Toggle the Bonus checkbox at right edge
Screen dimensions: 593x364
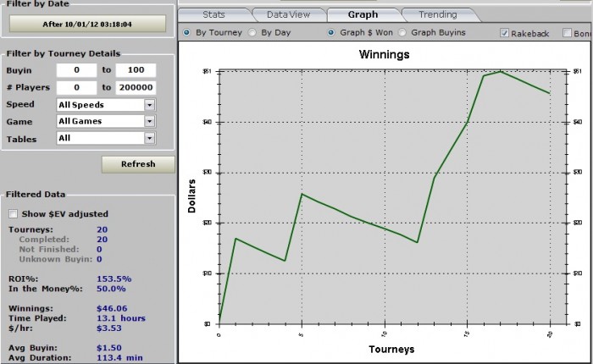[x=567, y=33]
